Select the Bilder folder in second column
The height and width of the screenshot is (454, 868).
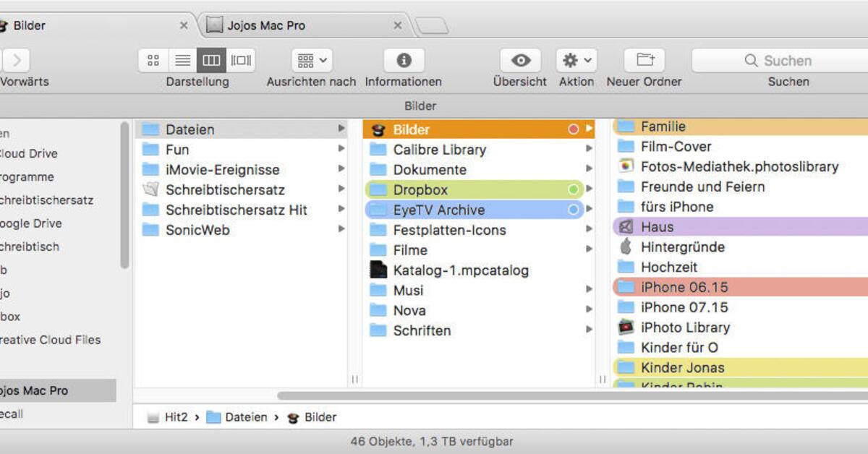click(479, 129)
